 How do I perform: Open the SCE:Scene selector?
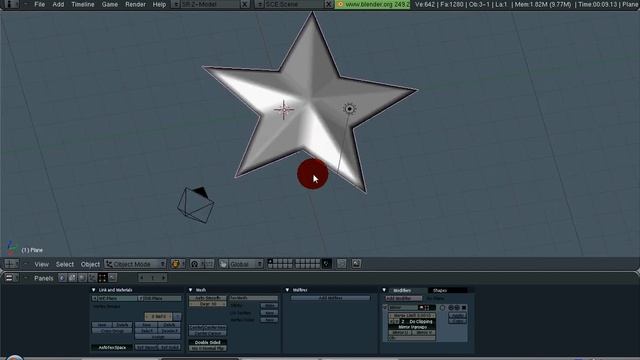260,4
